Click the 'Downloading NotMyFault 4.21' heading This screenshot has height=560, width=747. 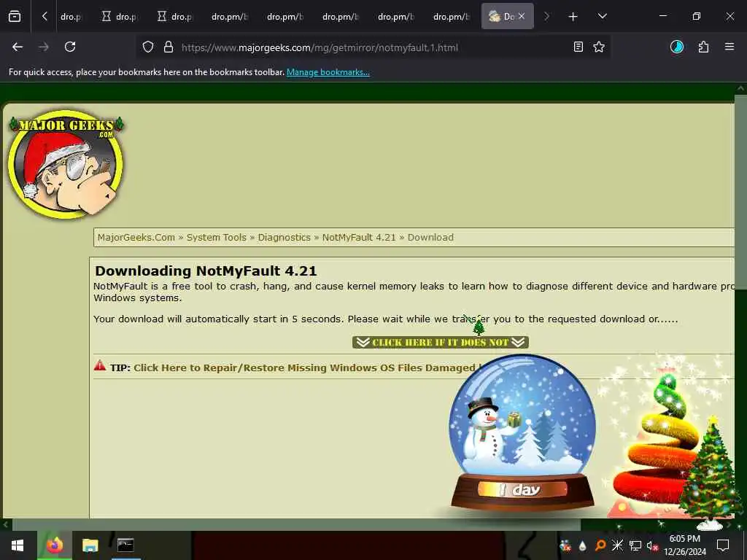point(206,271)
